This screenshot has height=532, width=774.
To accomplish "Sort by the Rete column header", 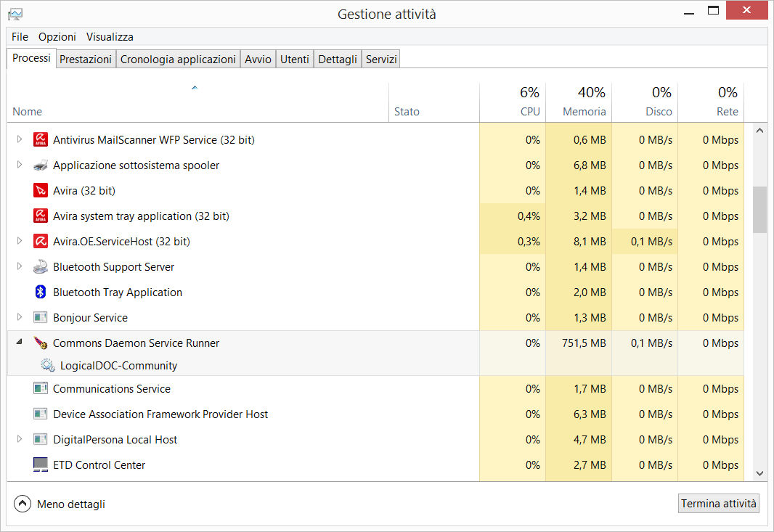I will (x=711, y=102).
